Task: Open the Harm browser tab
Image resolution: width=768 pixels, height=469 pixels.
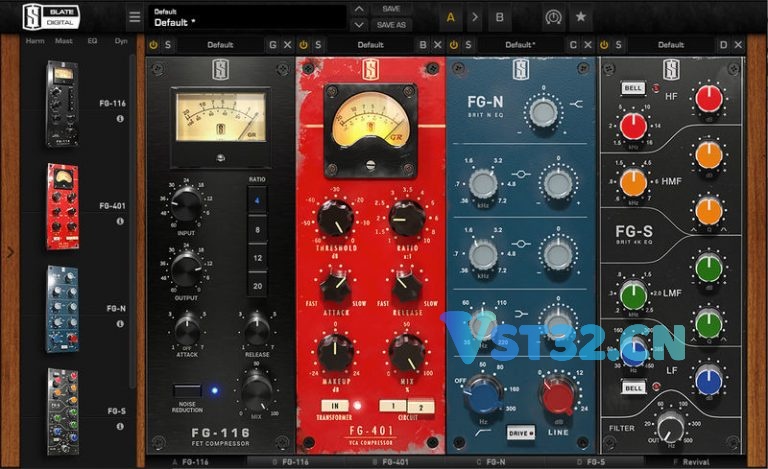Action: (x=35, y=41)
